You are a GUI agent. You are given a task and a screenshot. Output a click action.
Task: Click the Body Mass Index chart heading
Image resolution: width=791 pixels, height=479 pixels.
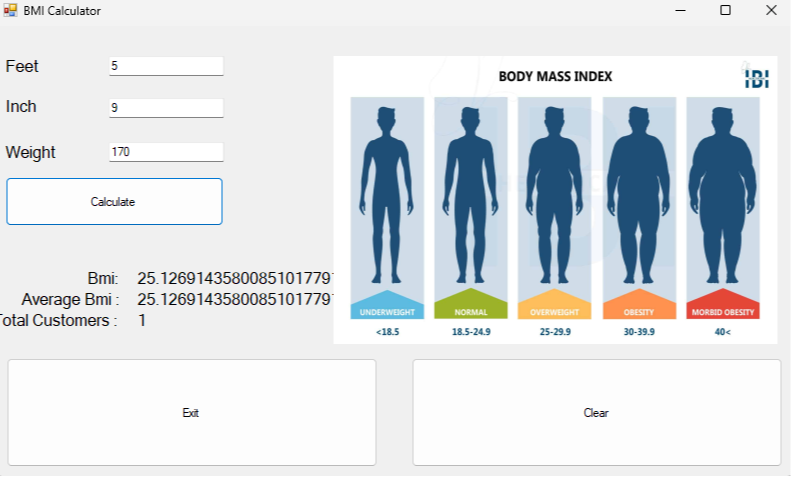coord(555,76)
